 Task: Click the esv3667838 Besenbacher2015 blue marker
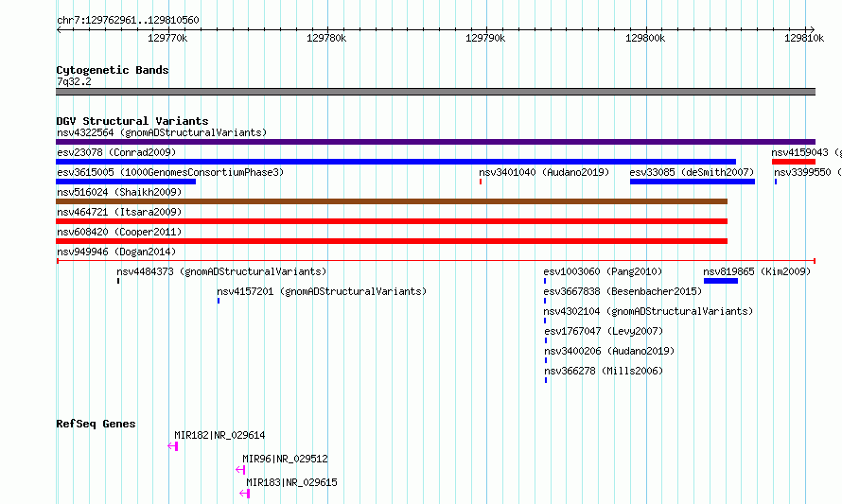click(x=545, y=301)
